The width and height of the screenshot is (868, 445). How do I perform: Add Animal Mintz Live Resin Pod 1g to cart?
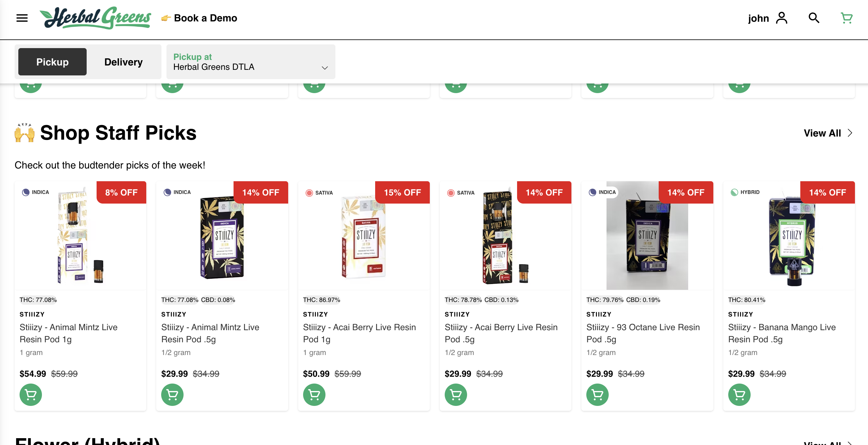31,394
